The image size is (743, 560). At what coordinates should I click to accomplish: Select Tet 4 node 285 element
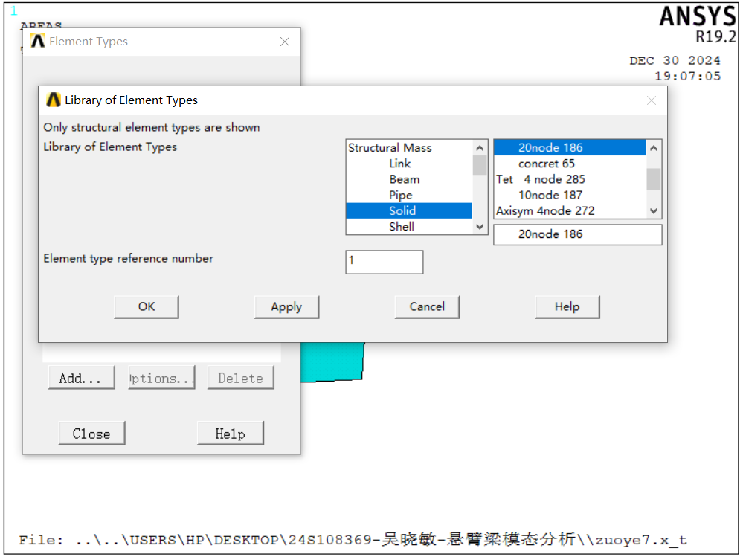tap(570, 179)
